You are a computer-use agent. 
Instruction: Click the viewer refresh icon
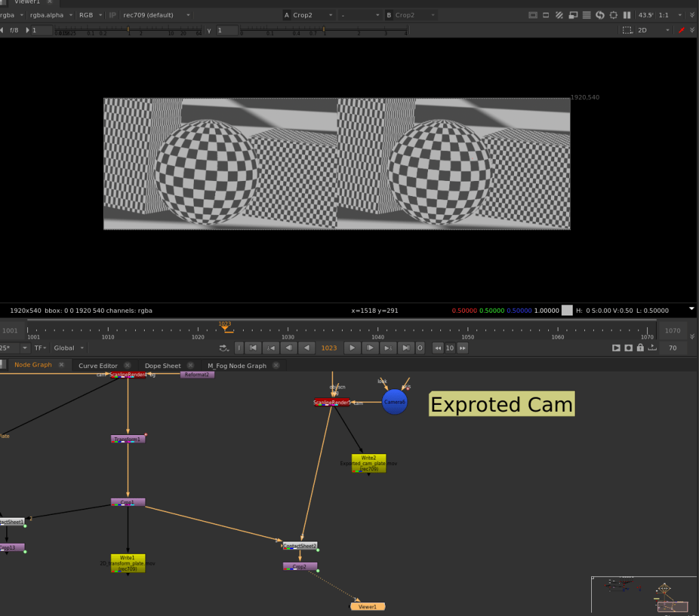pyautogui.click(x=600, y=15)
